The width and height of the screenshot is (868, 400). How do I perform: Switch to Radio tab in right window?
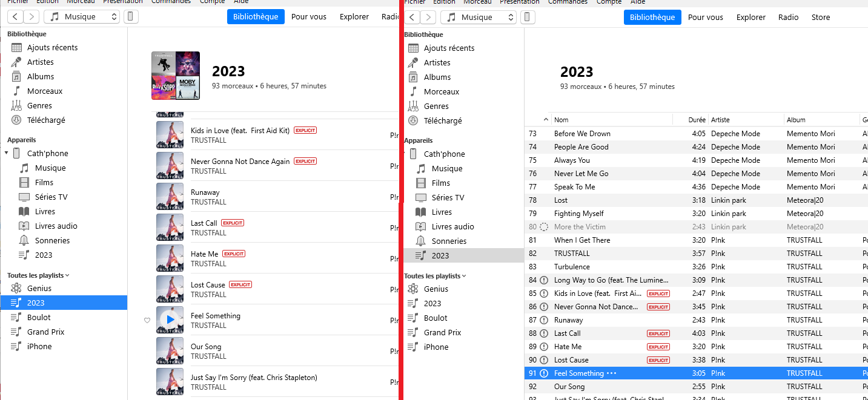coord(789,18)
